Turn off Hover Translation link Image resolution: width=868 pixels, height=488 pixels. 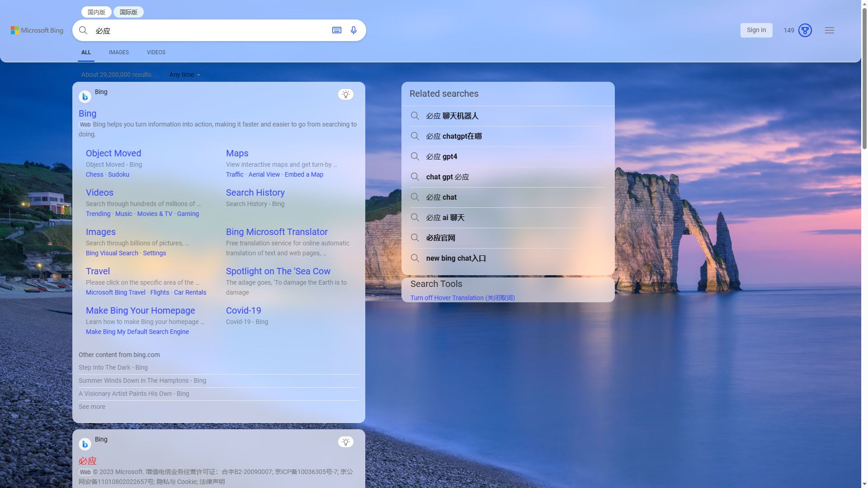tap(462, 298)
